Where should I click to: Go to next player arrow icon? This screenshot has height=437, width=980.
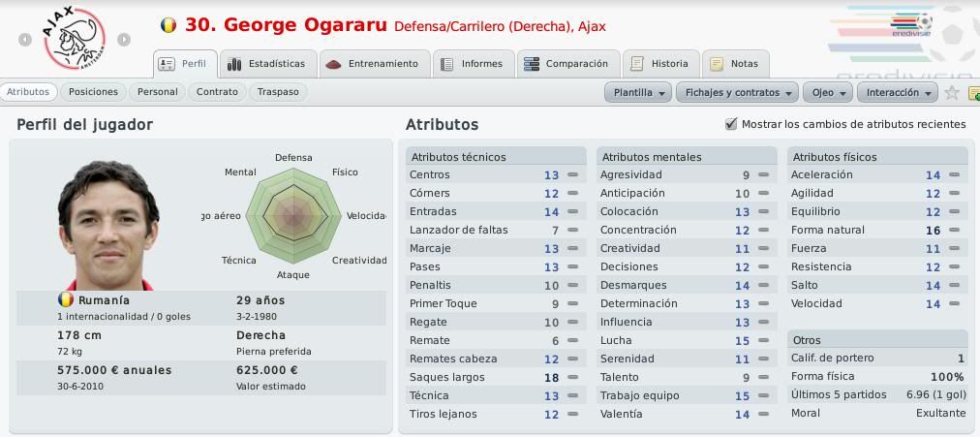(124, 40)
